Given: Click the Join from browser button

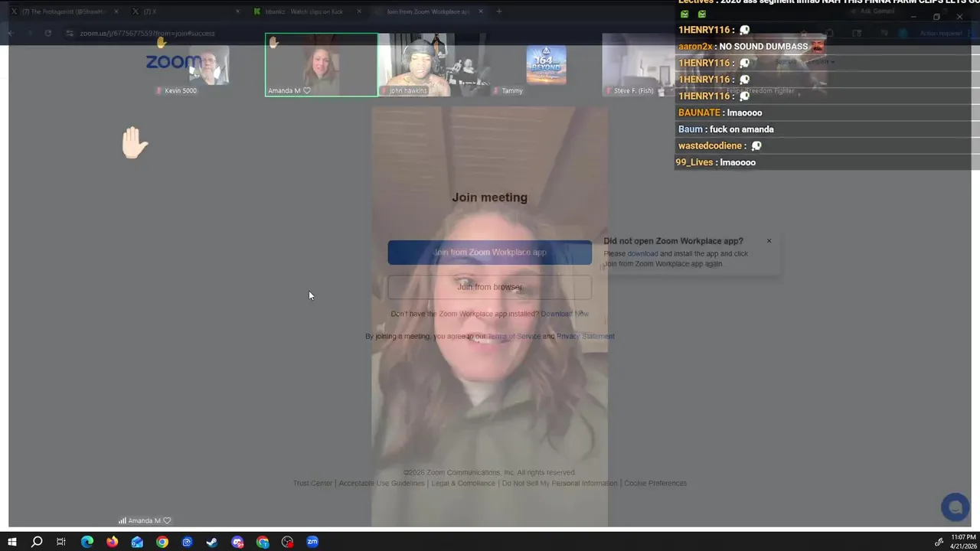Looking at the screenshot, I should coord(489,287).
